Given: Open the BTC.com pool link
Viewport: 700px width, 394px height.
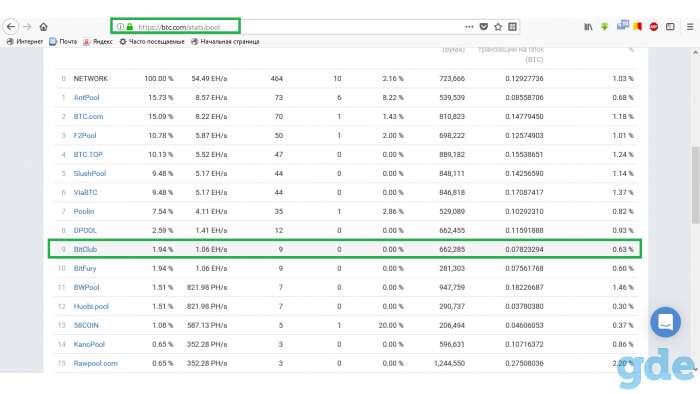Looking at the screenshot, I should click(88, 116).
